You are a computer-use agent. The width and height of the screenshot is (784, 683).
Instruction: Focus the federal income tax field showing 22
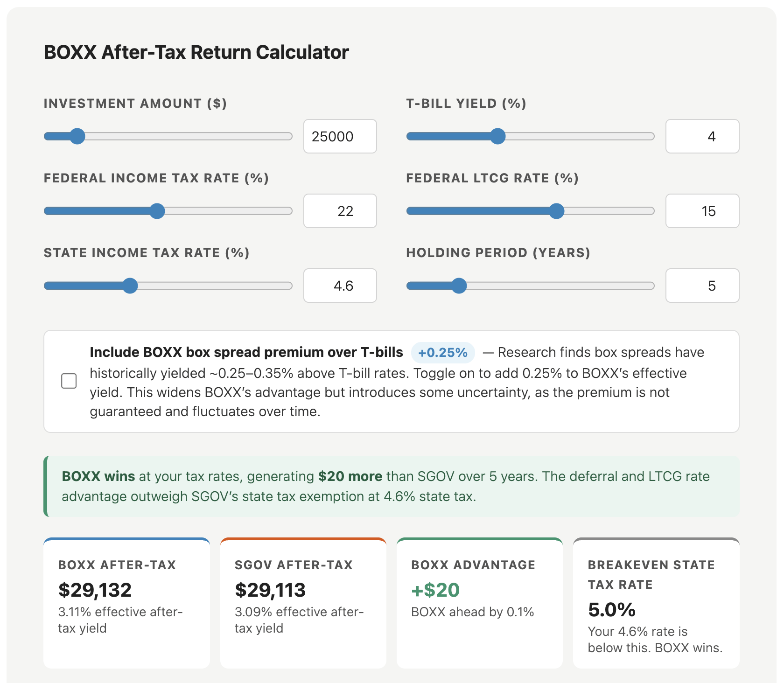click(x=340, y=211)
